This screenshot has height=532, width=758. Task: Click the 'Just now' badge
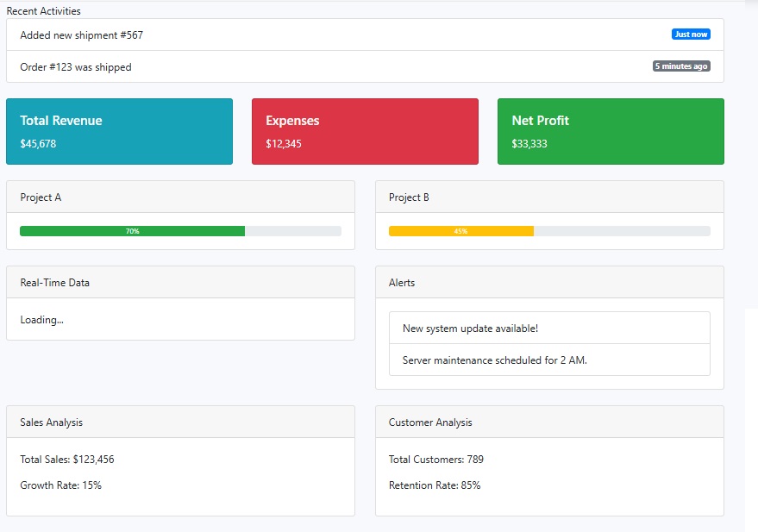click(x=691, y=34)
